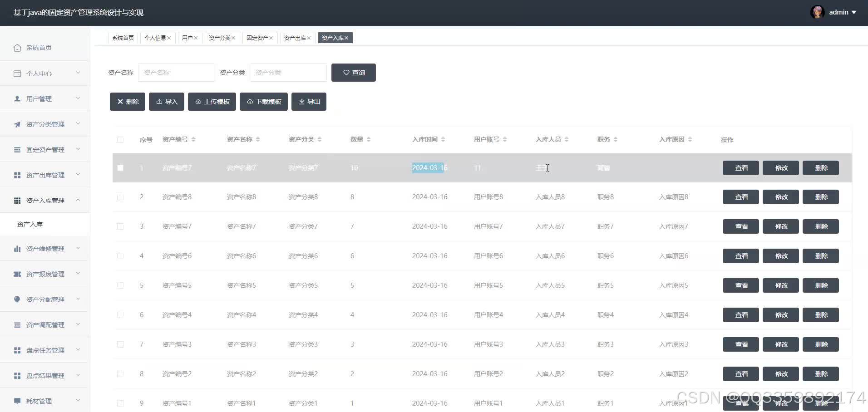Click the 下载模板 button

point(264,102)
